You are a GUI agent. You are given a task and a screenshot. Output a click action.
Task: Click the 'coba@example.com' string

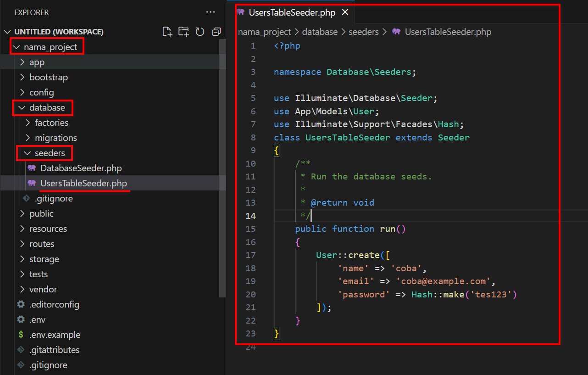point(444,281)
